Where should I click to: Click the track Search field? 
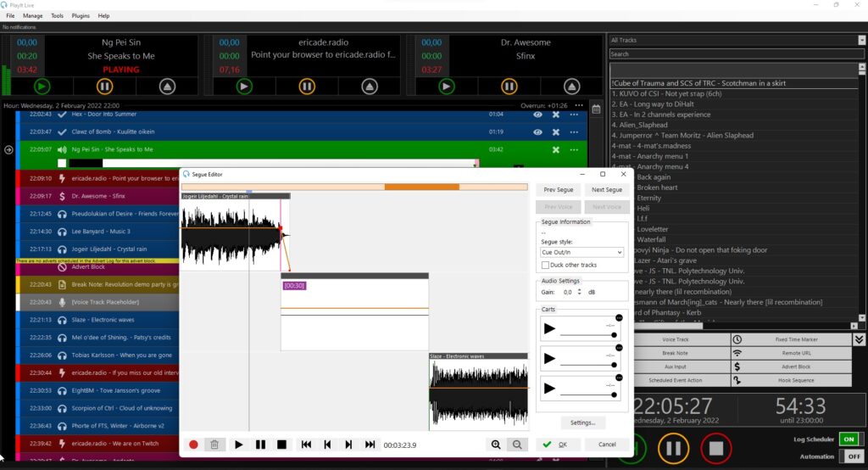(737, 53)
